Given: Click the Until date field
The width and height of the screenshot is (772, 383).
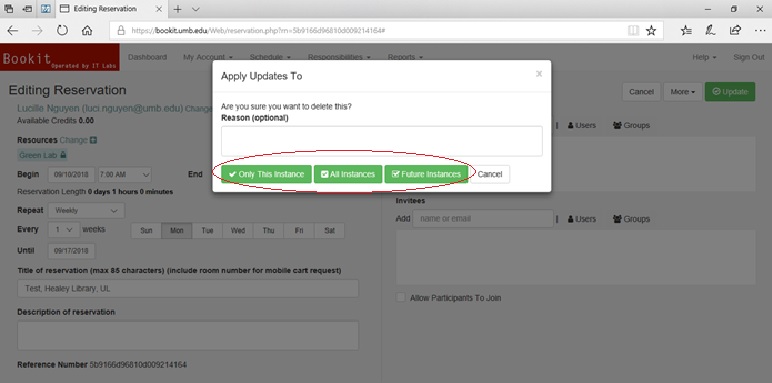Looking at the screenshot, I should pos(72,251).
